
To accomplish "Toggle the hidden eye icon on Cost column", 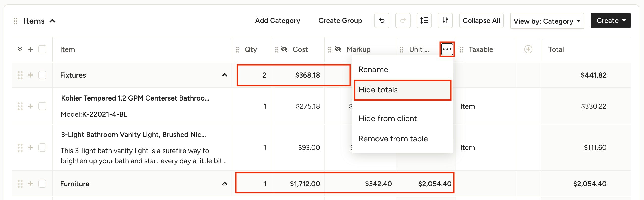I will [x=284, y=49].
